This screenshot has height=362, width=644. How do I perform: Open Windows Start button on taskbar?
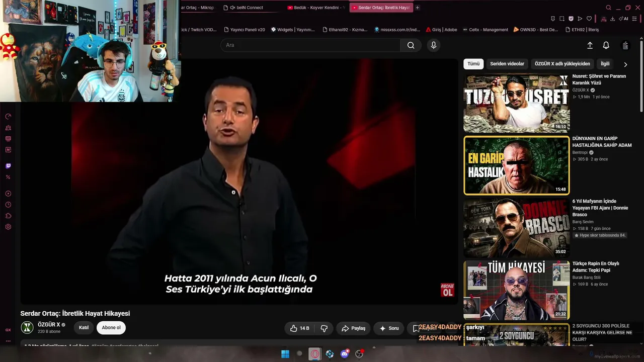click(x=285, y=354)
